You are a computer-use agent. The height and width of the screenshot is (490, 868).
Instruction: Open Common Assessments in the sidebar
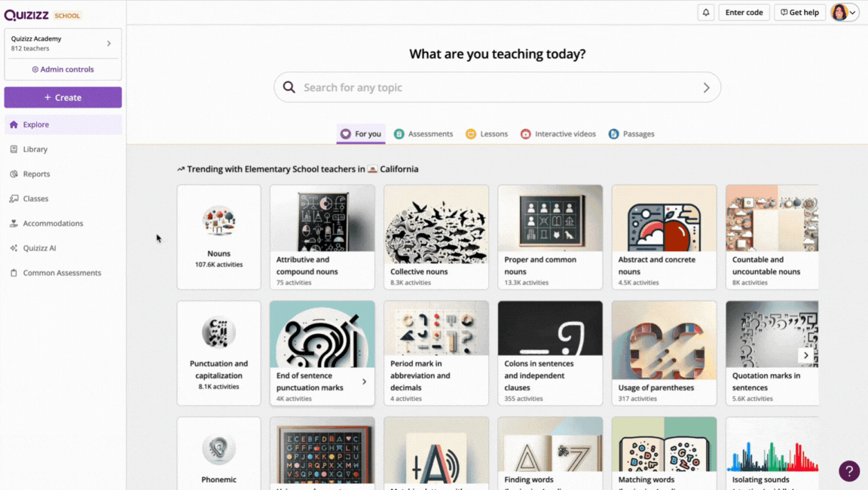tap(62, 273)
